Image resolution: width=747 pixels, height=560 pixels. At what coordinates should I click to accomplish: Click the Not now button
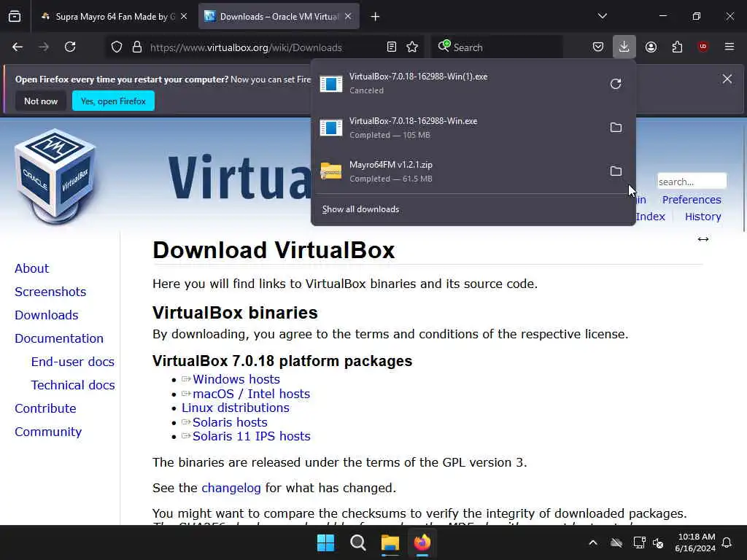point(41,101)
